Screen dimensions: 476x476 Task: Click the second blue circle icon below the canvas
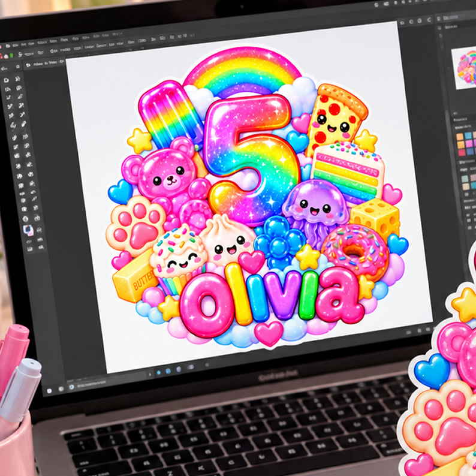click(168, 371)
